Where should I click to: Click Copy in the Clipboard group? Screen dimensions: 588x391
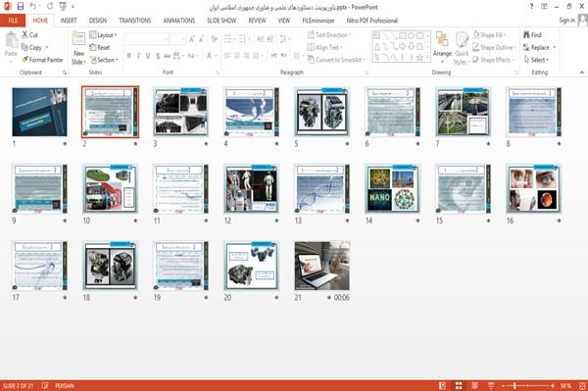pyautogui.click(x=32, y=47)
